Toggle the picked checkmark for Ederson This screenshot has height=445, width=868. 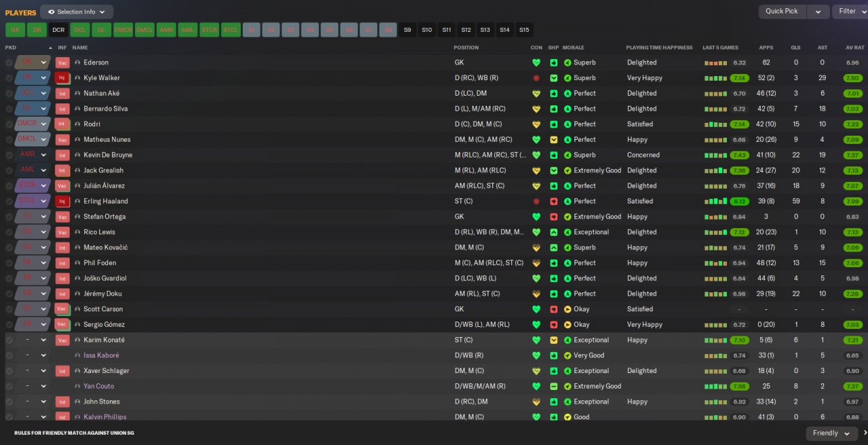coord(9,62)
